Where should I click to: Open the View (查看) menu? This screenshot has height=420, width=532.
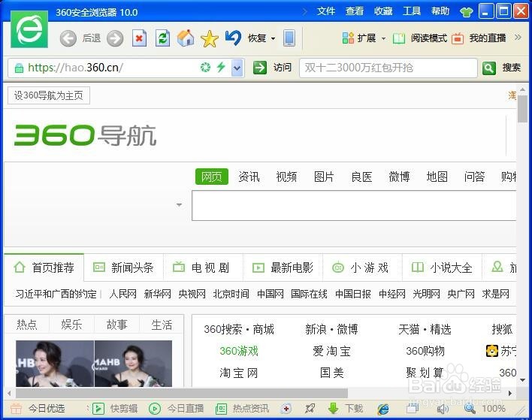pos(355,11)
